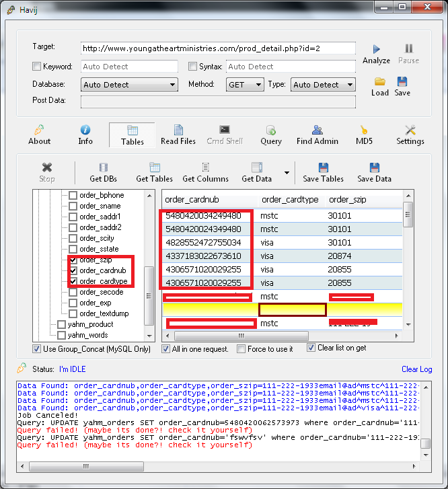
Task: Check the order_sname column
Action: pyautogui.click(x=73, y=206)
